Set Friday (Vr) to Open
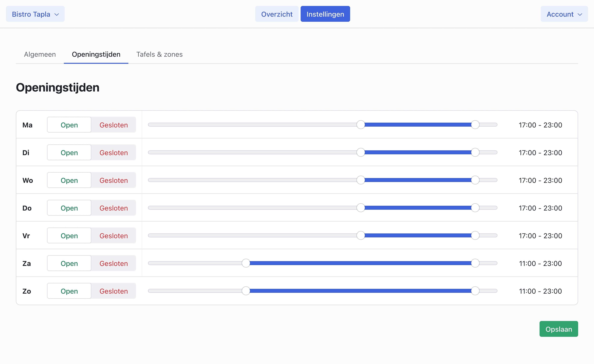 [69, 236]
